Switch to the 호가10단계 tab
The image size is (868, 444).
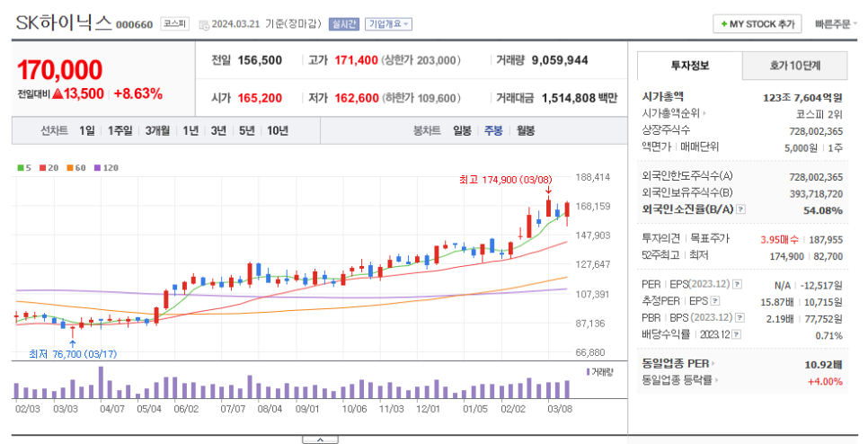795,66
